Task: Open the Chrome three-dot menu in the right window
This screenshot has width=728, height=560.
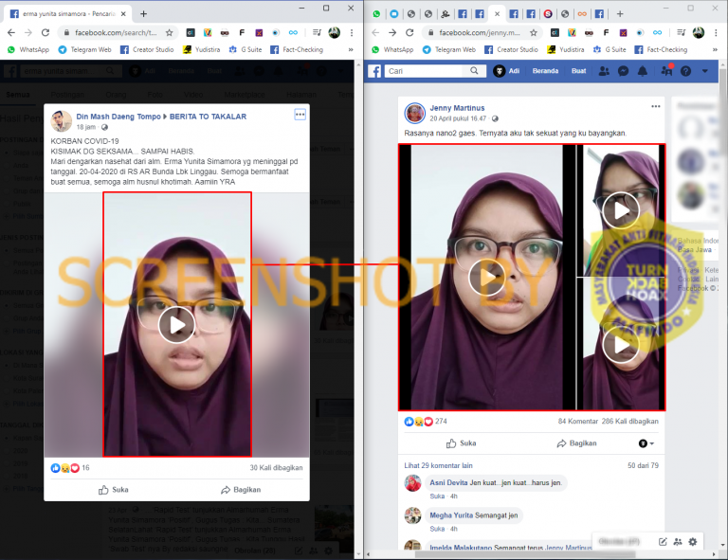Action: pos(716,32)
